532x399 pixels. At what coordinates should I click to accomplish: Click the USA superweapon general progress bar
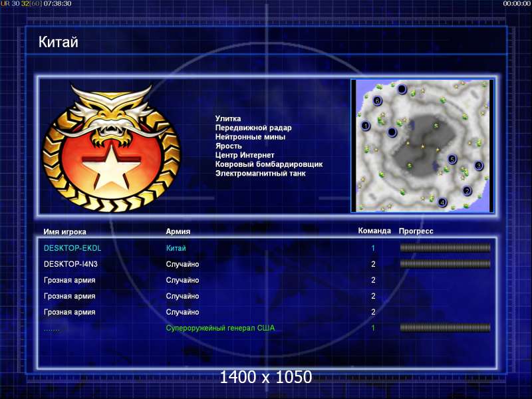tap(445, 327)
